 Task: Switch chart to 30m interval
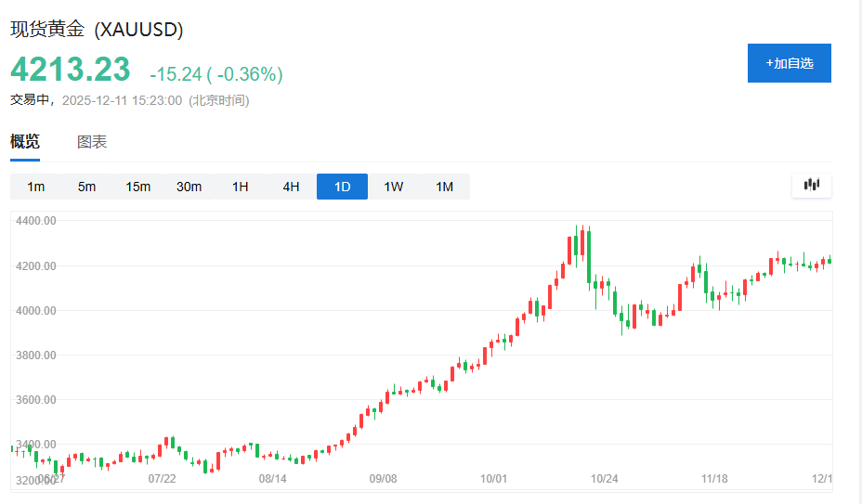[x=189, y=187]
